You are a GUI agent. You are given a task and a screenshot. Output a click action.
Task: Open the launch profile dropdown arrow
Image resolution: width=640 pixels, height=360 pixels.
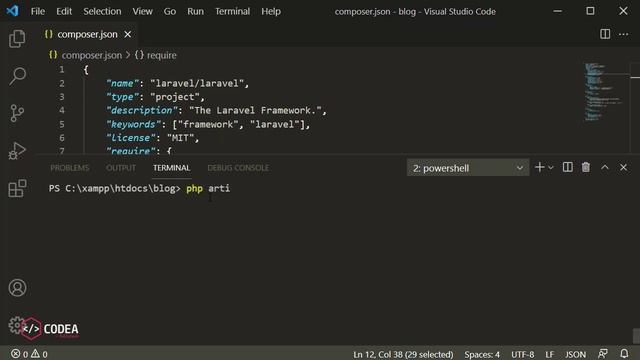click(551, 168)
